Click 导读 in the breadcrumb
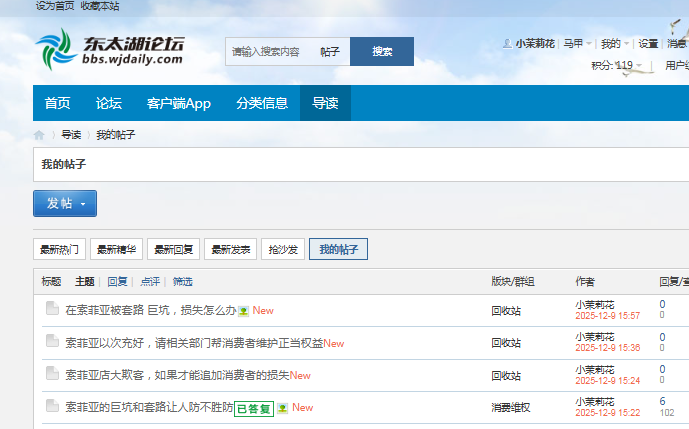 71,135
